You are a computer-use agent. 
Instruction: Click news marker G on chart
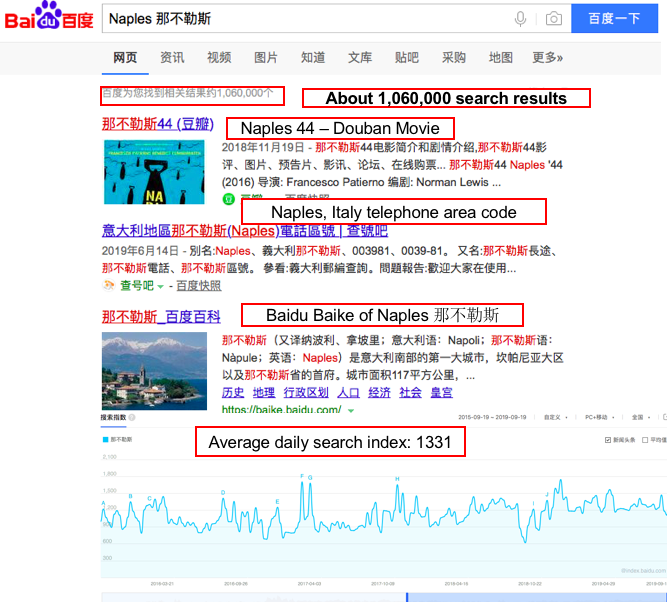pyautogui.click(x=310, y=477)
